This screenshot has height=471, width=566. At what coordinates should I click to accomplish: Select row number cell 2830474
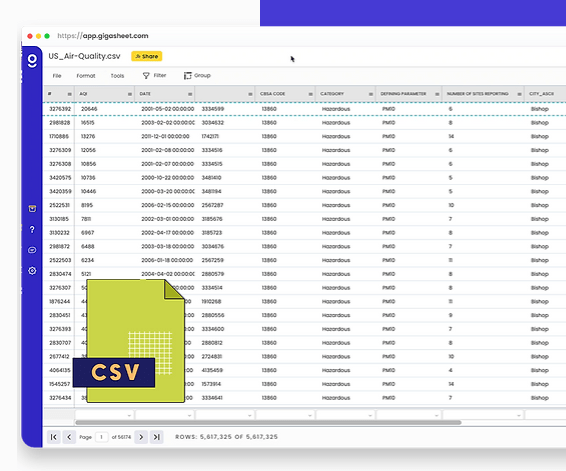[x=60, y=274]
